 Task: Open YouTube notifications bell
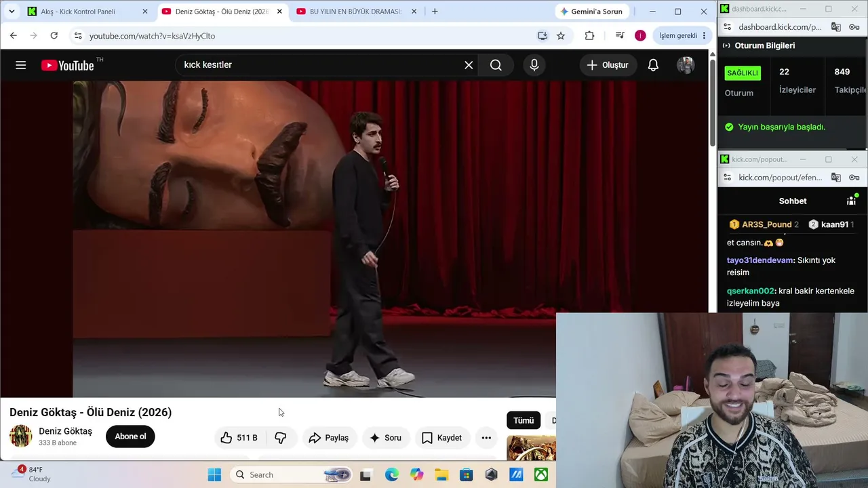653,65
